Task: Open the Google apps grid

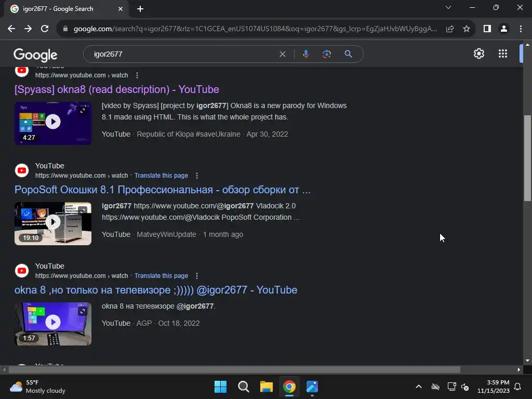Action: point(502,54)
